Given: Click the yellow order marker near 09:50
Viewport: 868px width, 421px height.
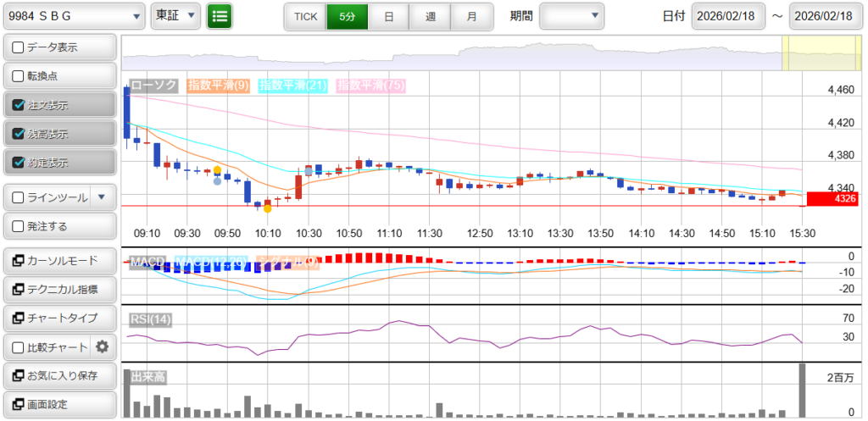Looking at the screenshot, I should (218, 170).
